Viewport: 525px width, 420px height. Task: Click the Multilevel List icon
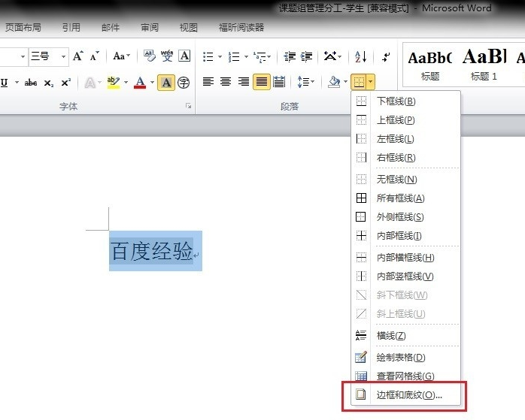[x=259, y=56]
